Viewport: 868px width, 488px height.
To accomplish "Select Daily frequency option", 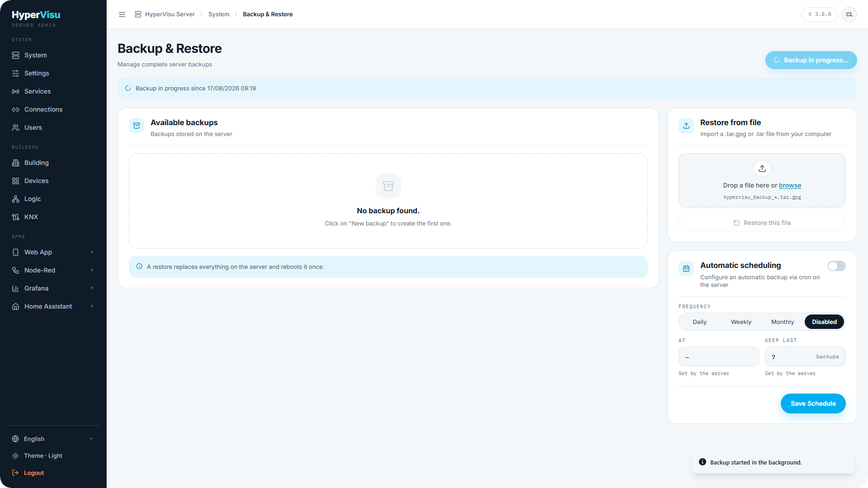I will click(x=699, y=322).
